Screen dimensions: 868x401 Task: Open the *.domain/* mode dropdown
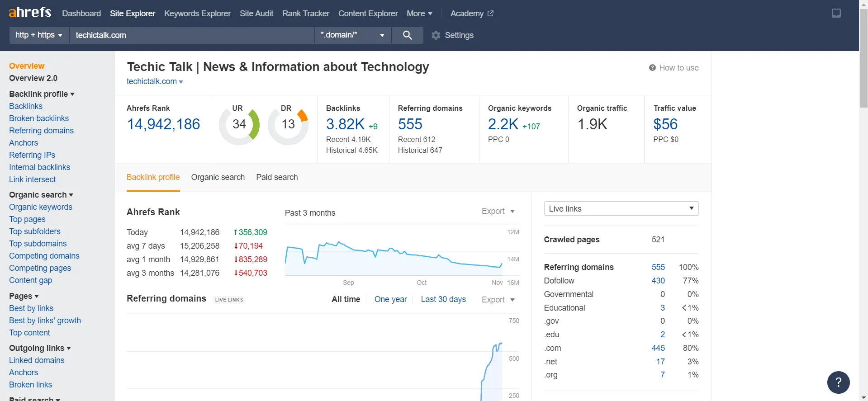click(353, 35)
